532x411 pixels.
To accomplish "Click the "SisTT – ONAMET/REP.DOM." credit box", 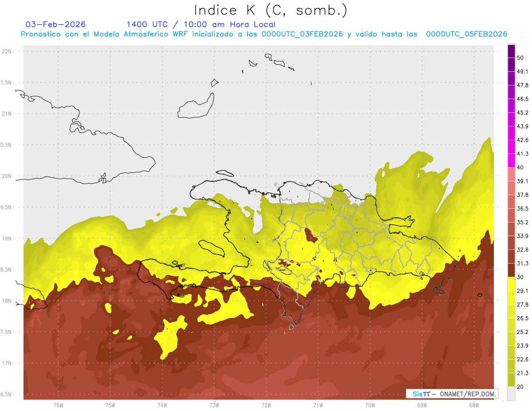I will [x=452, y=394].
